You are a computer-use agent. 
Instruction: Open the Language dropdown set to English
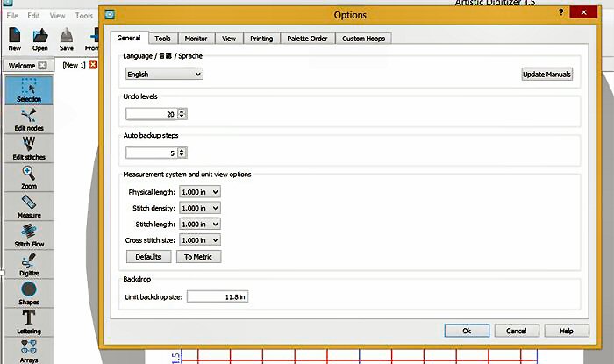tap(164, 74)
